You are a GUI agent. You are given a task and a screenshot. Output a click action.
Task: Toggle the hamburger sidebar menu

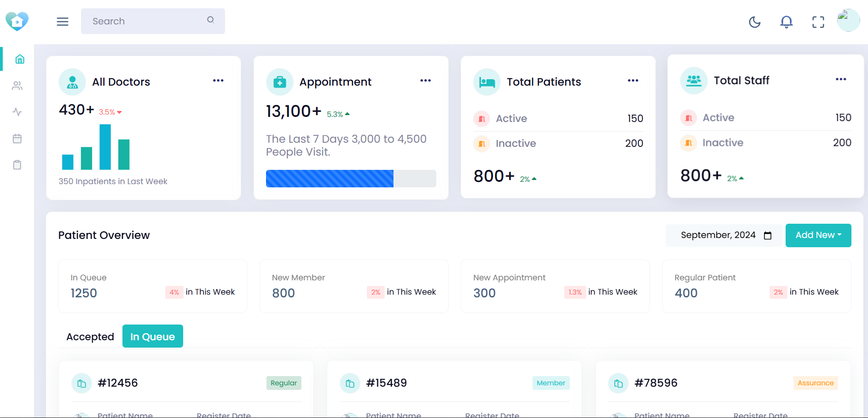pyautogui.click(x=63, y=22)
